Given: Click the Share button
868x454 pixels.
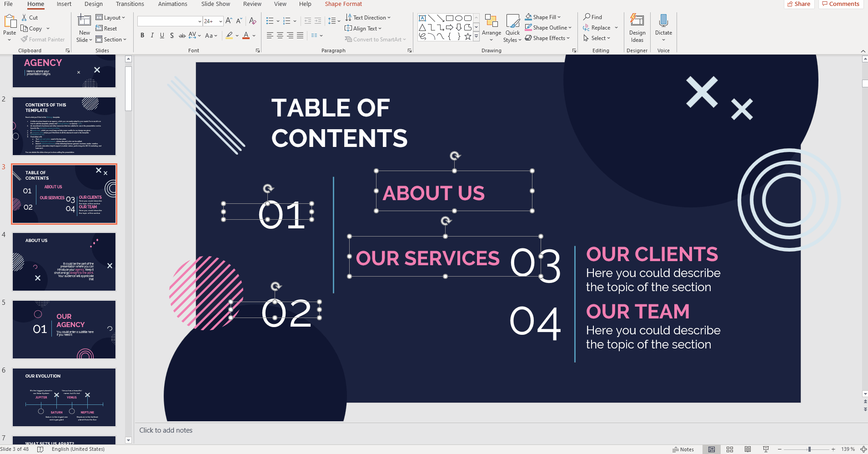Looking at the screenshot, I should [x=798, y=4].
